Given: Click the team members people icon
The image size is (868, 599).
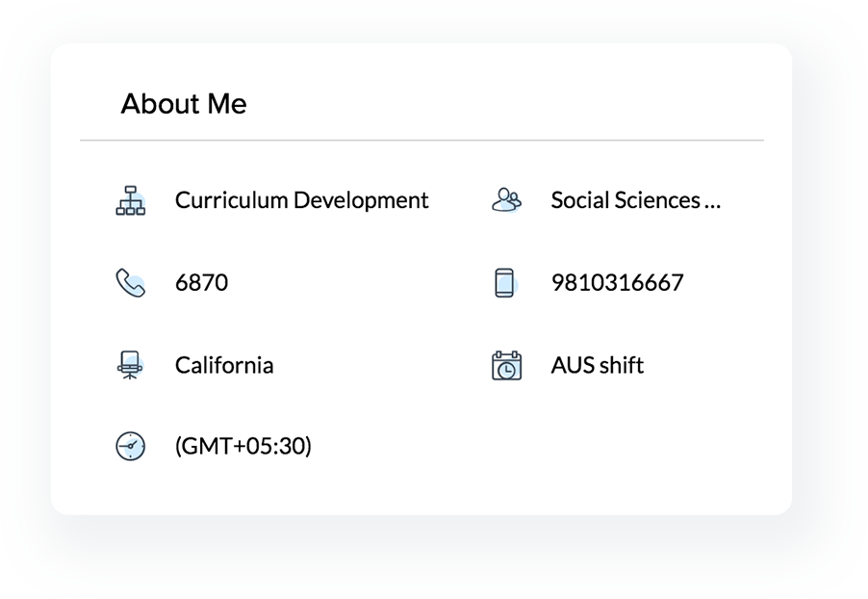Looking at the screenshot, I should [x=506, y=200].
